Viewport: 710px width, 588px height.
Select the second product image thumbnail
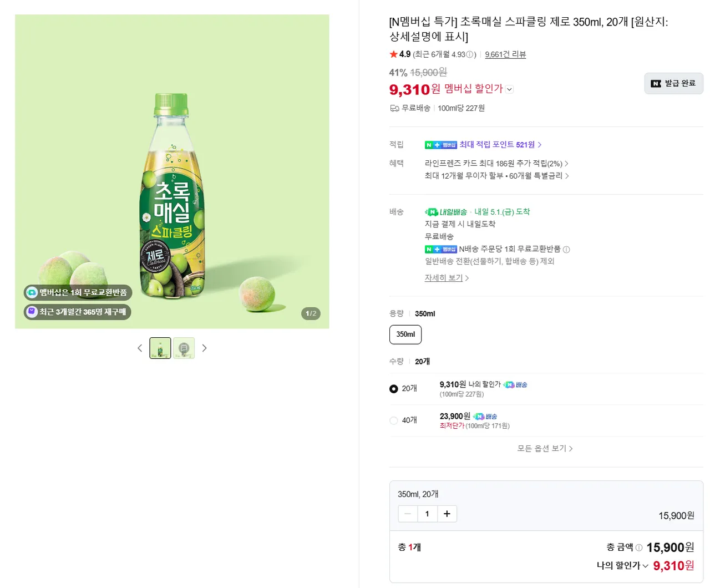tap(184, 348)
